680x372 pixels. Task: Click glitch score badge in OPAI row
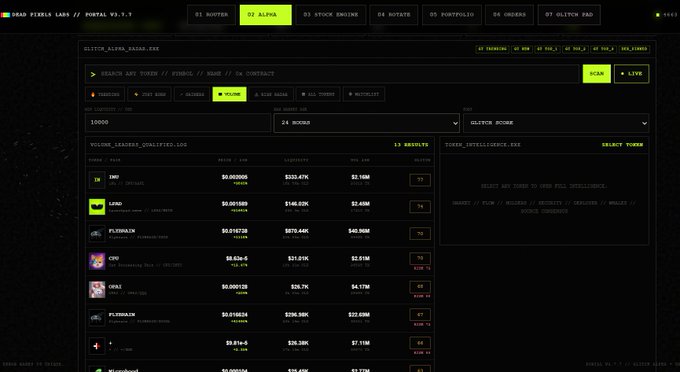[420, 287]
